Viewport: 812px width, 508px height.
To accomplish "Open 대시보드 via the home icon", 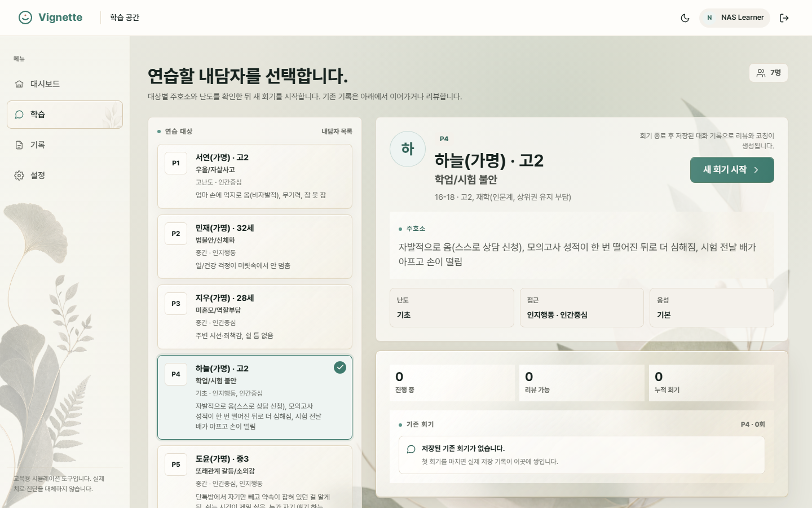I will click(x=19, y=84).
